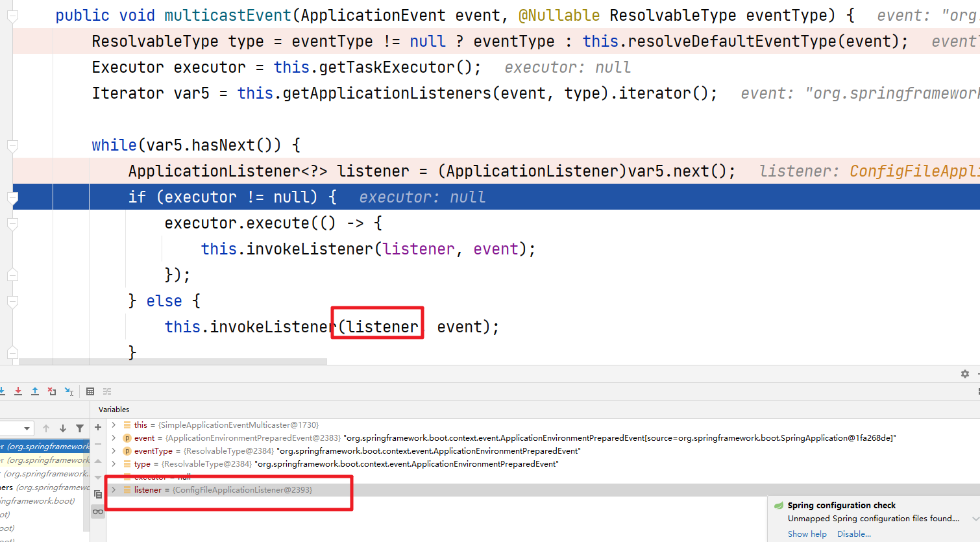Screen dimensions: 980x542
Task: Open debugger settings gear icon
Action: [965, 374]
